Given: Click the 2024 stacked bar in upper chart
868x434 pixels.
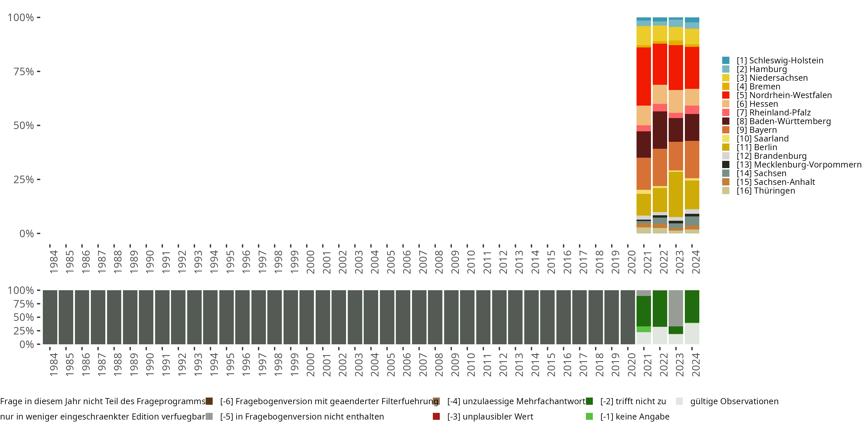Looking at the screenshot, I should coord(692,125).
